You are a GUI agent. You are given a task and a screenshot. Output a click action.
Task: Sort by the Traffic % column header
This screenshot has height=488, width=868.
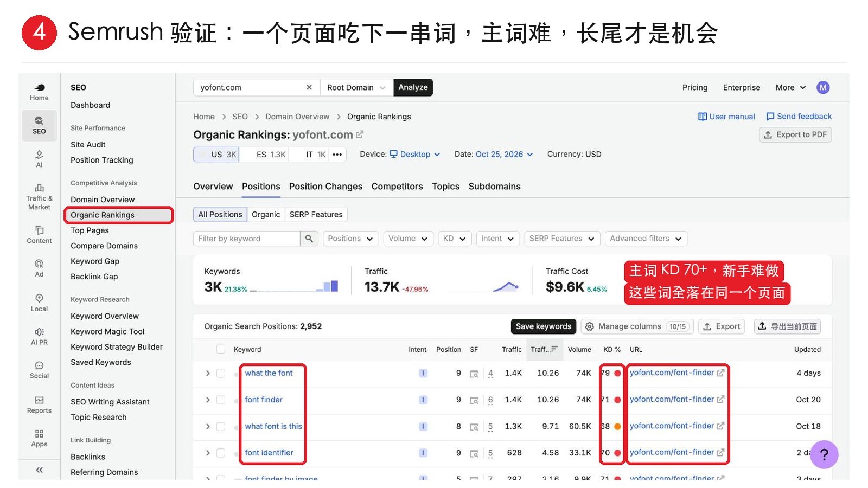point(544,350)
